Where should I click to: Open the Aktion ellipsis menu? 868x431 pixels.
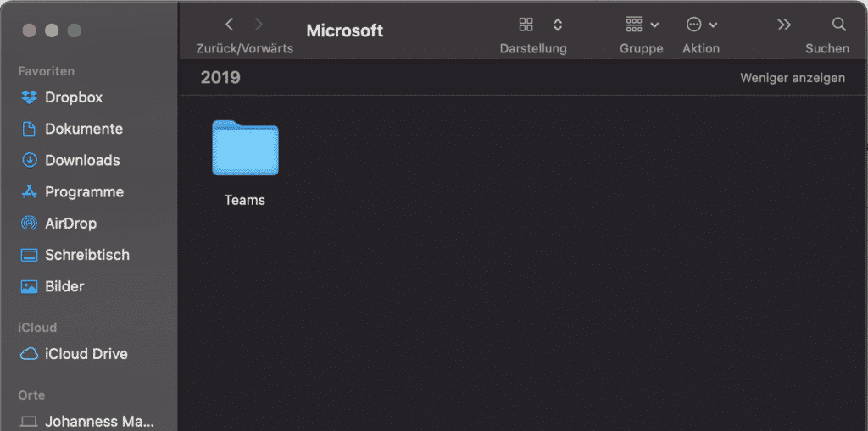coord(701,25)
